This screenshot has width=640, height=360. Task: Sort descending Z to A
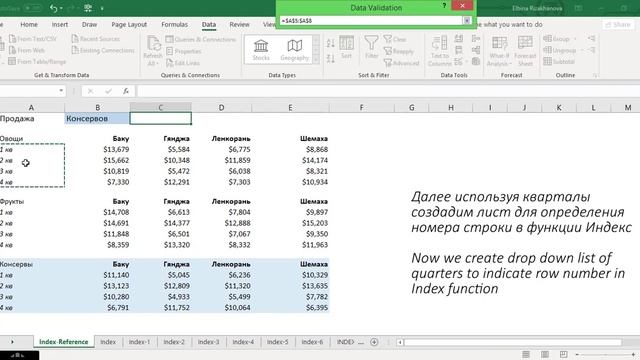(x=331, y=58)
